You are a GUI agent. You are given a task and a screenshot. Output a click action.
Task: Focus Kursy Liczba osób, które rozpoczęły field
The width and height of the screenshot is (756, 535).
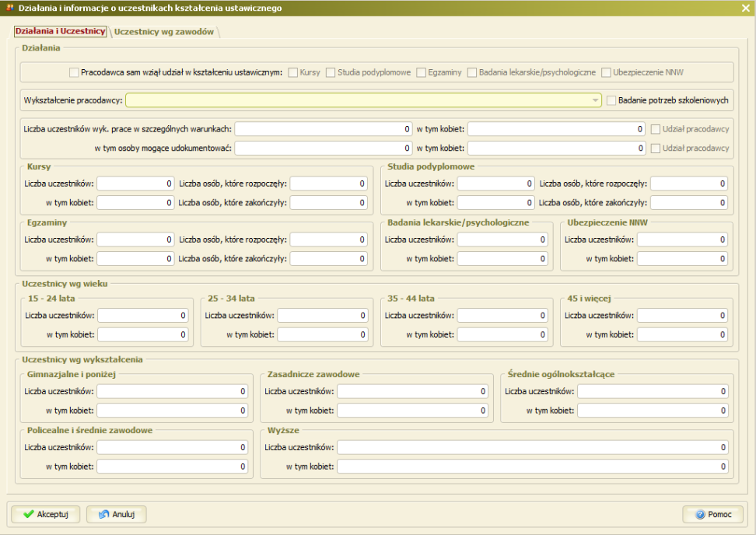click(x=328, y=184)
